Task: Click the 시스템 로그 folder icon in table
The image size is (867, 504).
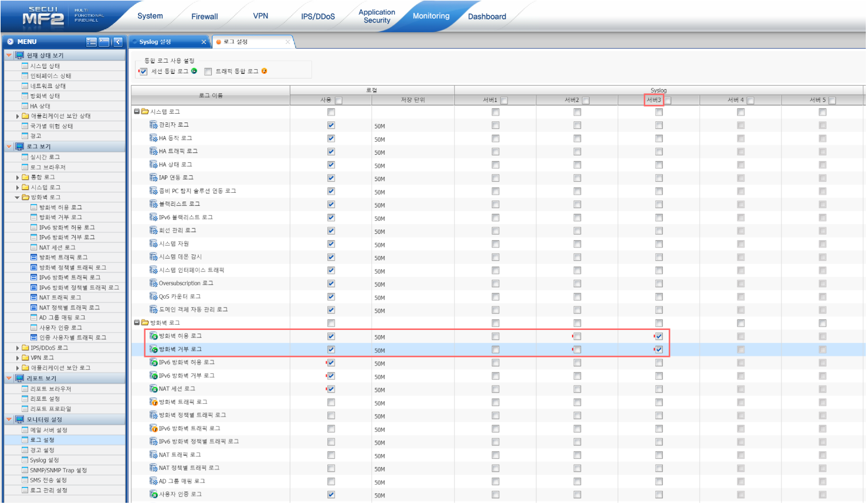Action: pyautogui.click(x=145, y=111)
